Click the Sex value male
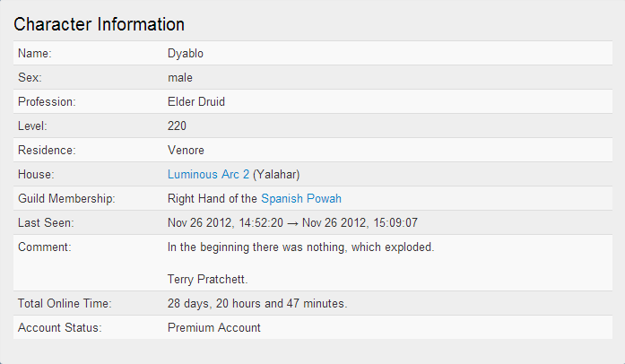The width and height of the screenshot is (625, 364). click(179, 77)
